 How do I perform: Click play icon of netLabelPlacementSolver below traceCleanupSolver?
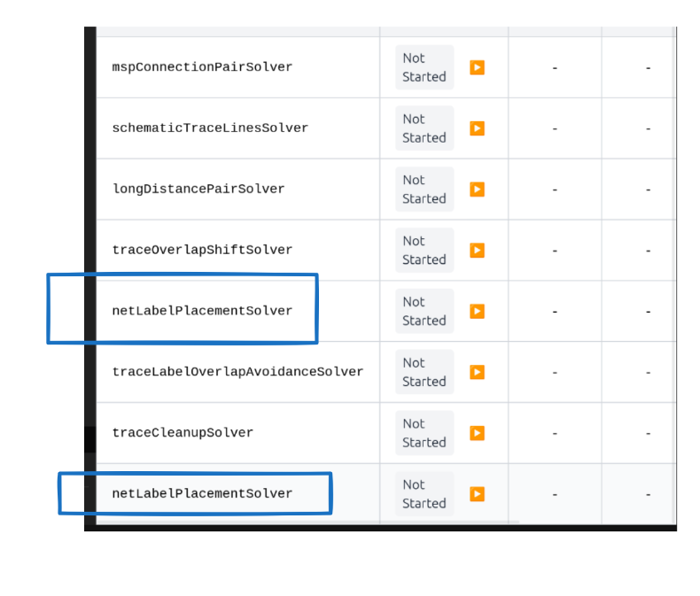[477, 494]
